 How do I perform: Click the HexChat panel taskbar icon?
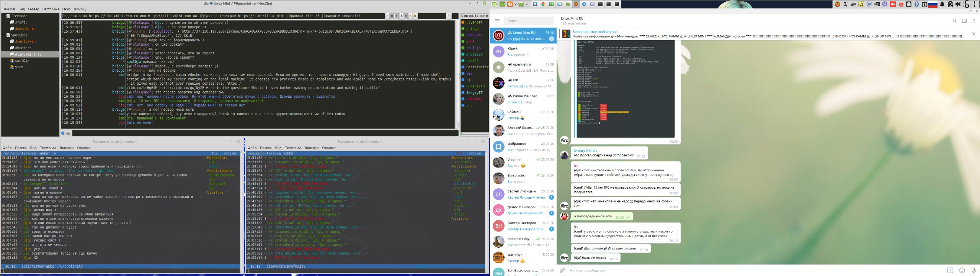576,4
